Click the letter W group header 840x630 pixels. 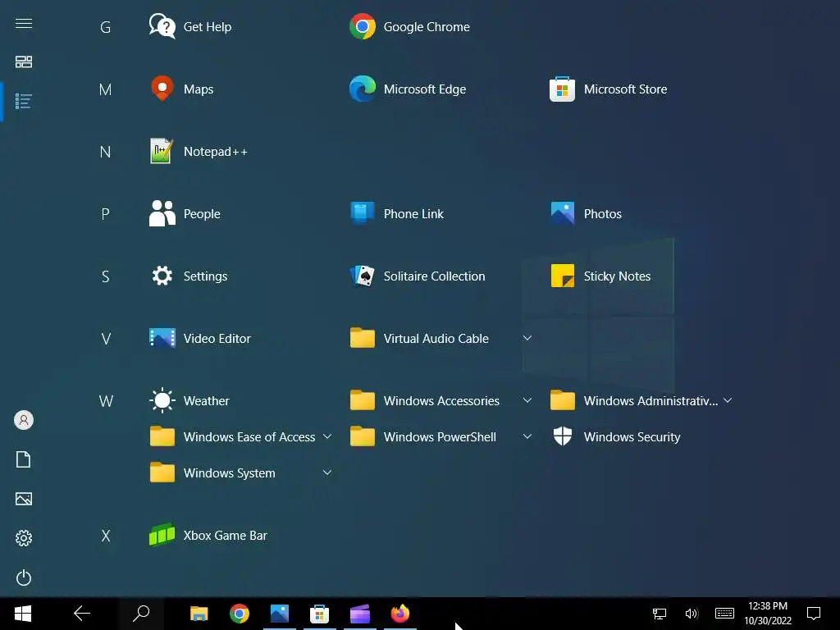[106, 400]
